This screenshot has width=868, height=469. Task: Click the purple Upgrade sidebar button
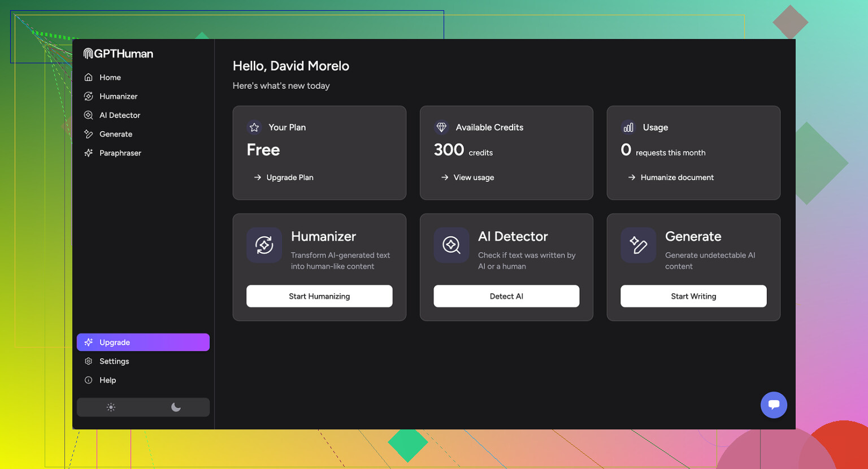143,342
